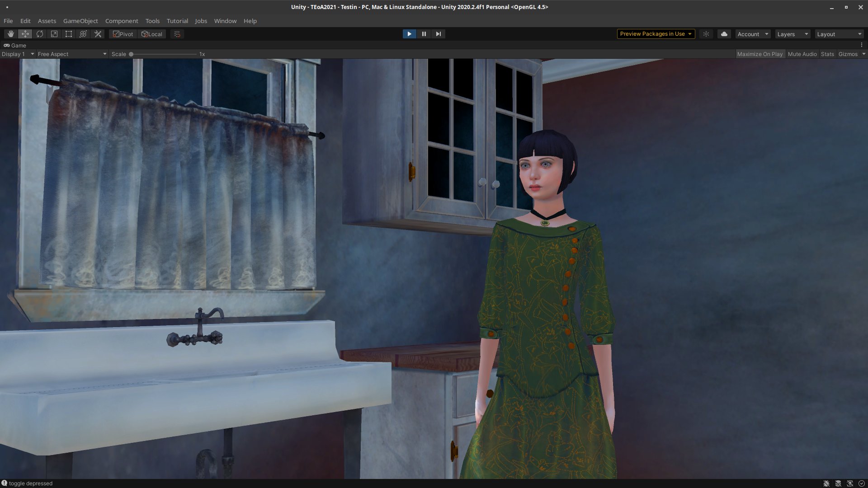Select the Move tool
Image resolution: width=868 pixels, height=488 pixels.
pos(25,34)
